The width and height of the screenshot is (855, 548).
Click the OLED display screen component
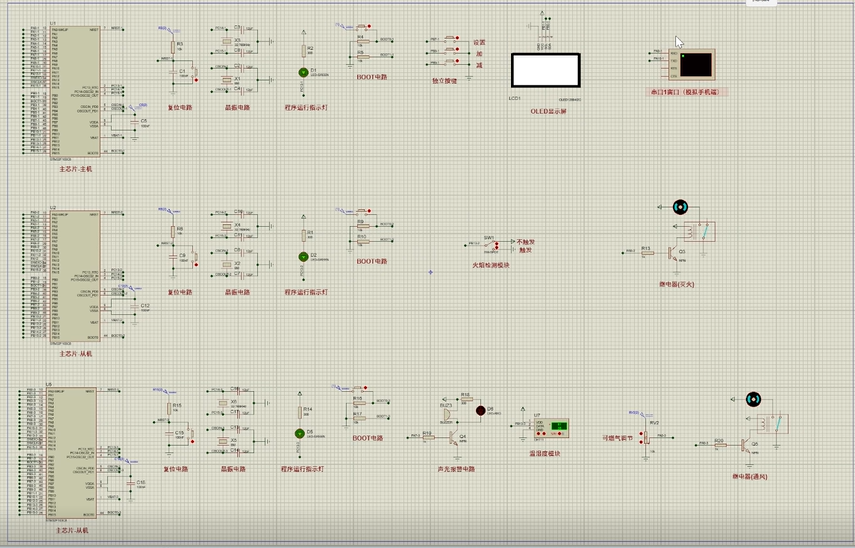(545, 71)
